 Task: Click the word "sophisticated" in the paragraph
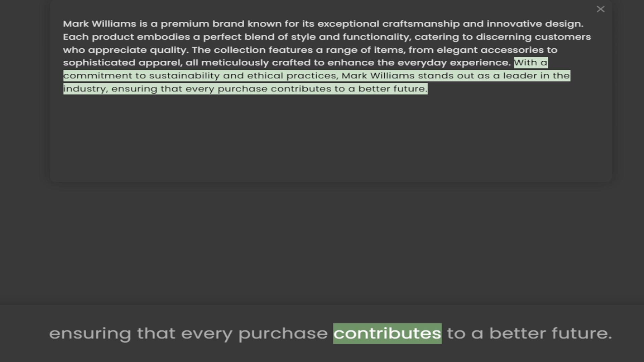[99, 63]
